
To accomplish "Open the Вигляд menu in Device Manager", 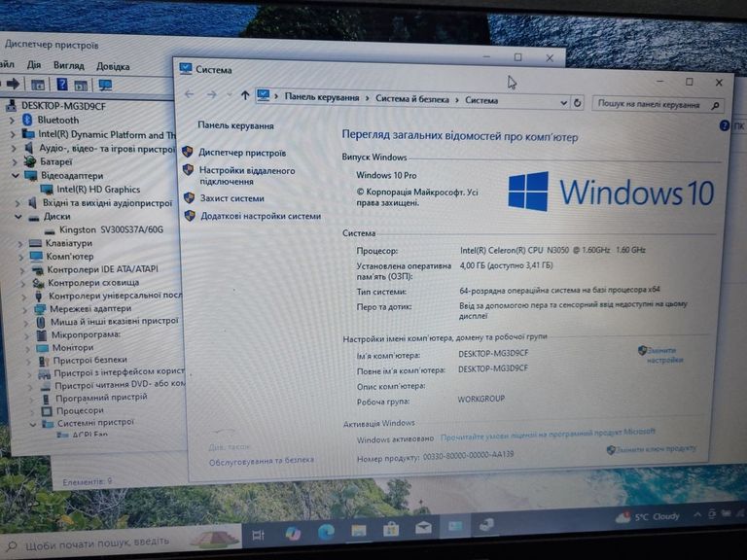I will pyautogui.click(x=69, y=66).
